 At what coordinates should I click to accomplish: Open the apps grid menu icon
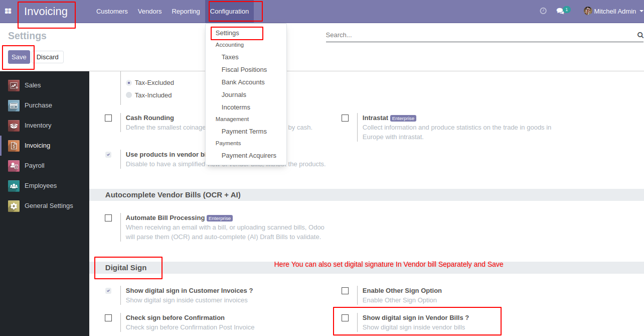[8, 11]
